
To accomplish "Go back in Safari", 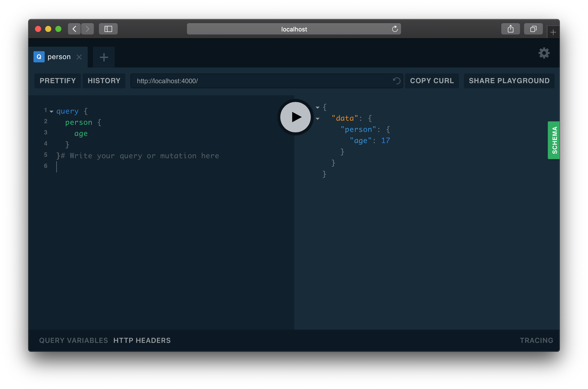I will coord(74,29).
